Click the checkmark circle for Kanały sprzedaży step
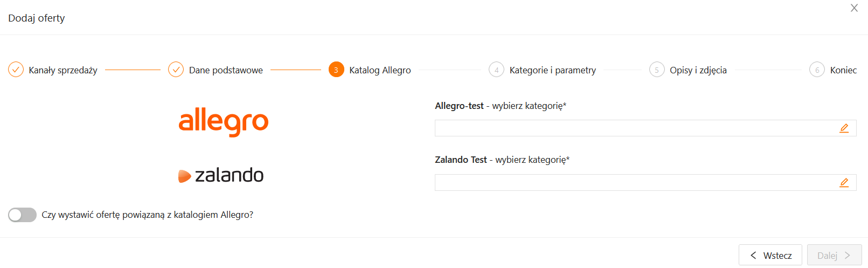This screenshot has height=268, width=868. pyautogui.click(x=16, y=70)
